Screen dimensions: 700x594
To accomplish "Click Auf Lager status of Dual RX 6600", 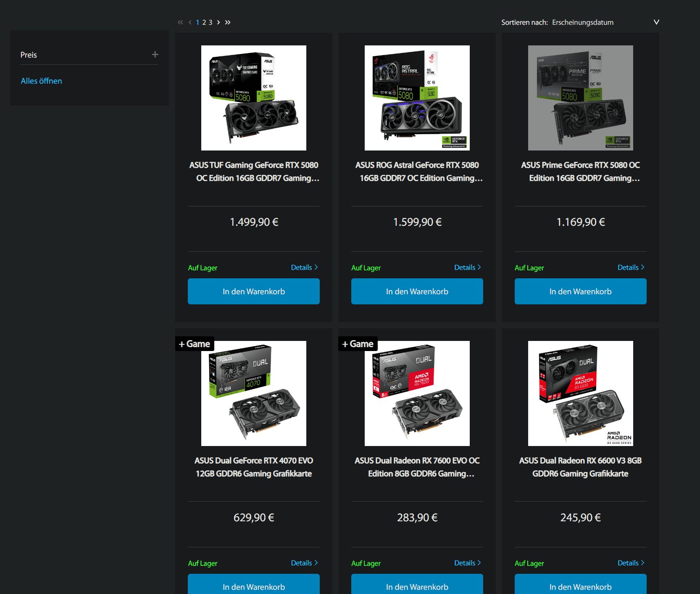I will (529, 563).
